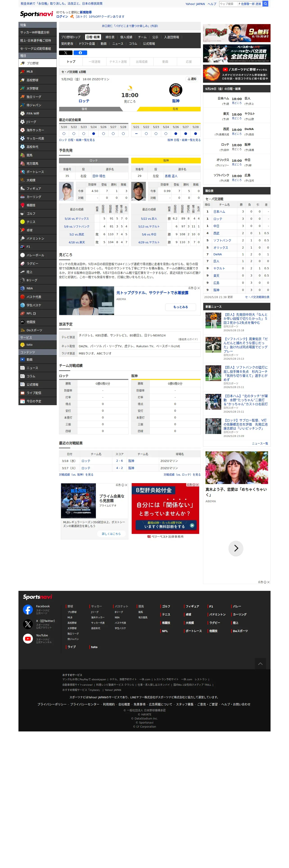
Task: Open the 3/18 score 2 - 6 link
Action: tap(120, 461)
